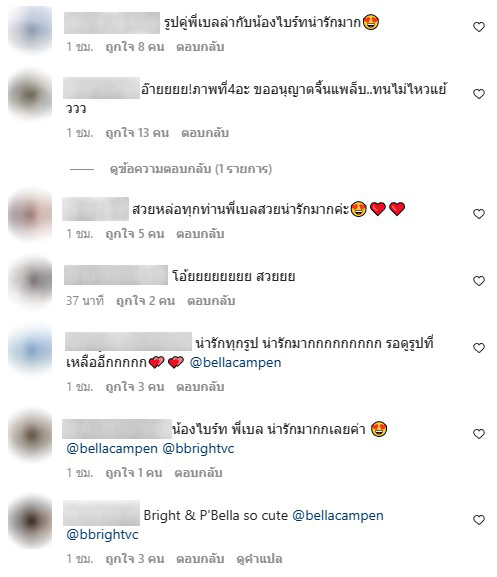
Task: Click username of โอ้ยยยยยยยย สวยยย commenter
Action: [116, 275]
